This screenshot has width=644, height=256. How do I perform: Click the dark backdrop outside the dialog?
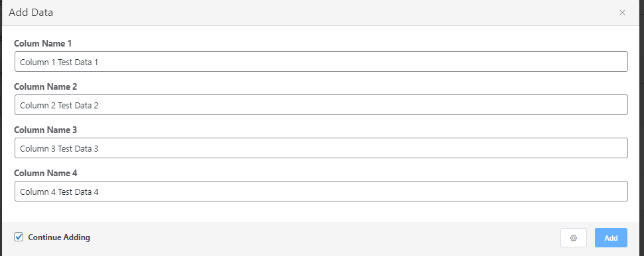tap(1, 124)
